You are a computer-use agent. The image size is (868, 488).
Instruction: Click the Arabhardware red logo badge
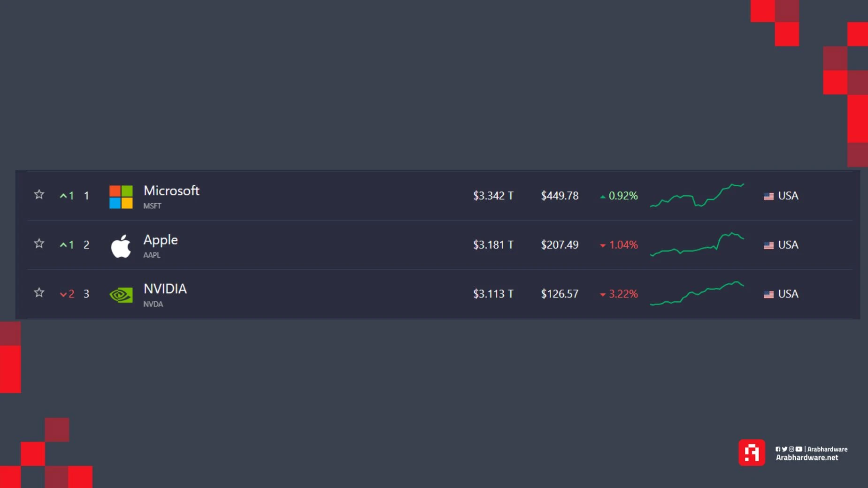pos(752,452)
